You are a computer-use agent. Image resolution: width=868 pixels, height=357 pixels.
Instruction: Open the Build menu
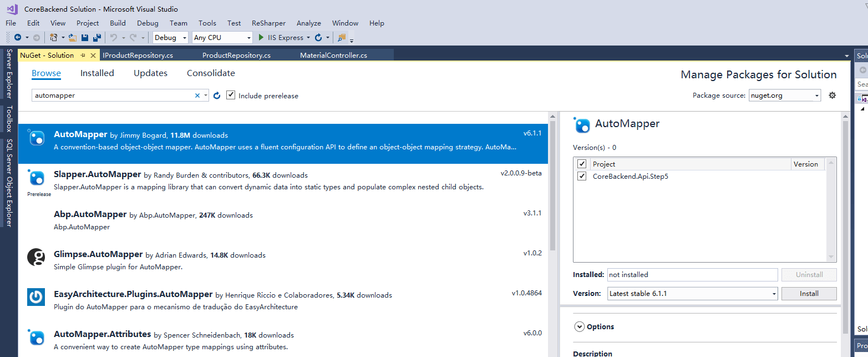(118, 23)
